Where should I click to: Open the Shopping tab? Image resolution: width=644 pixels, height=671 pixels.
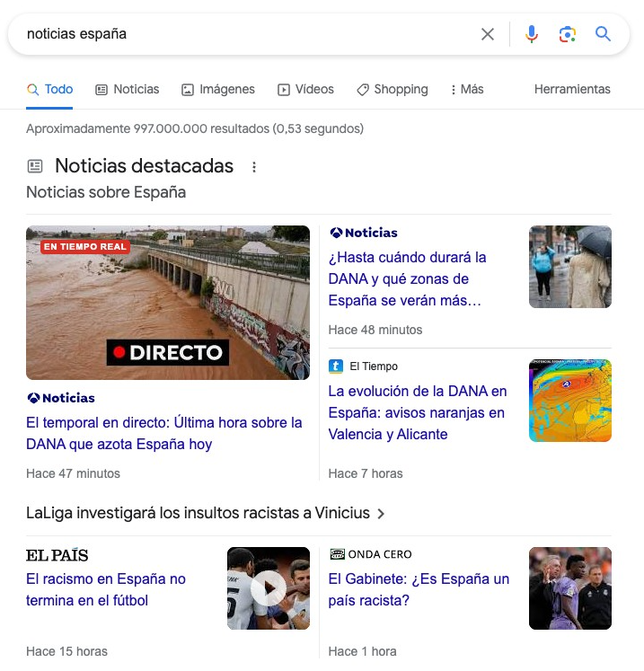[392, 90]
